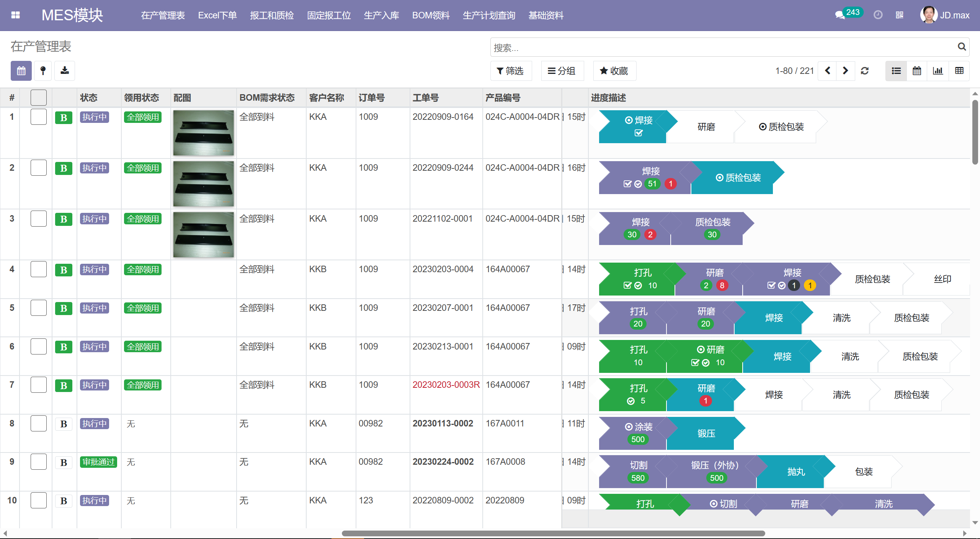
Task: Check the checkbox for row 8
Action: pos(38,423)
